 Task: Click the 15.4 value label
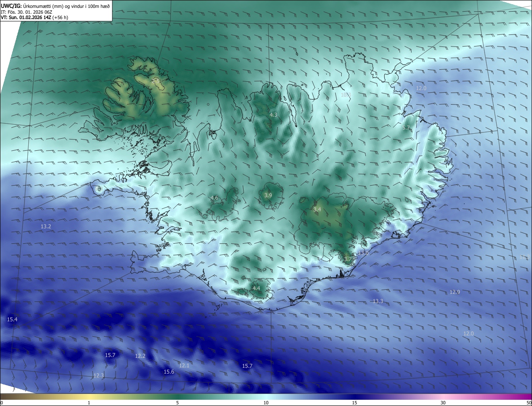tap(12, 319)
